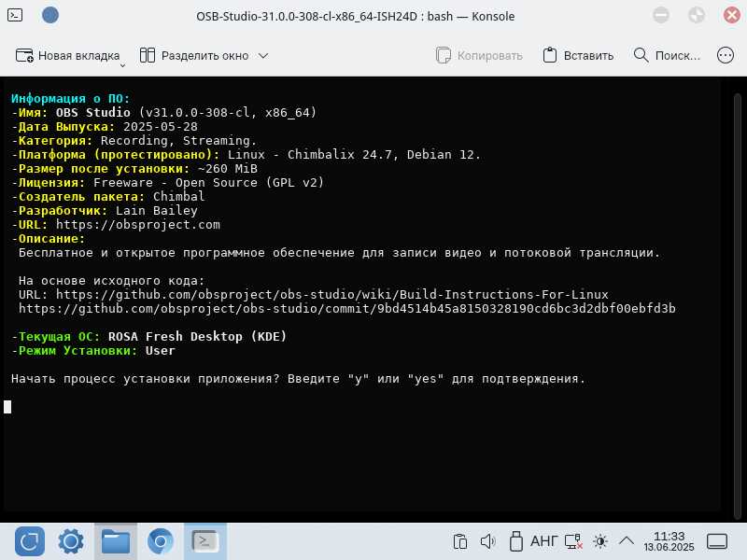The height and width of the screenshot is (560, 747).
Task: Click the Show Desktop button
Action: (717, 541)
